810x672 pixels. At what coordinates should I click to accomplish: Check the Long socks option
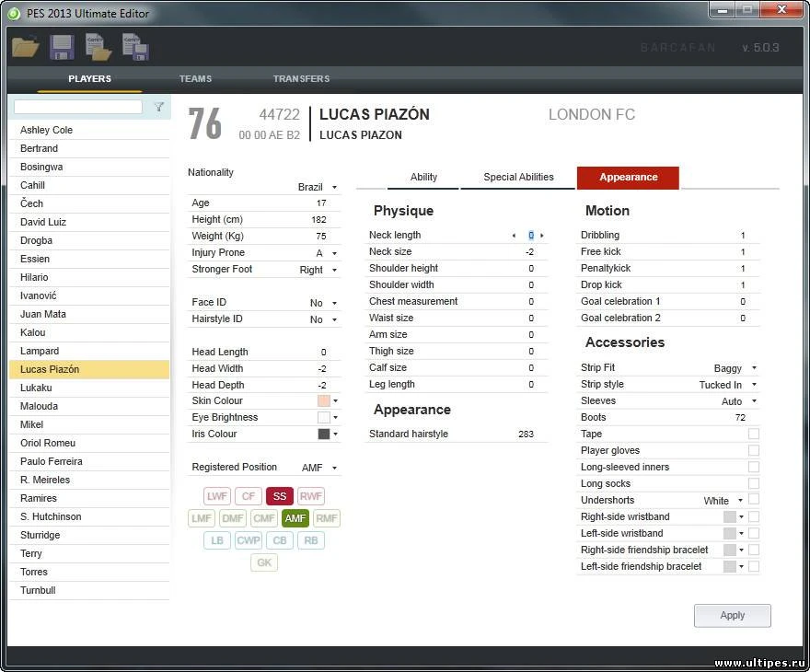tap(752, 483)
